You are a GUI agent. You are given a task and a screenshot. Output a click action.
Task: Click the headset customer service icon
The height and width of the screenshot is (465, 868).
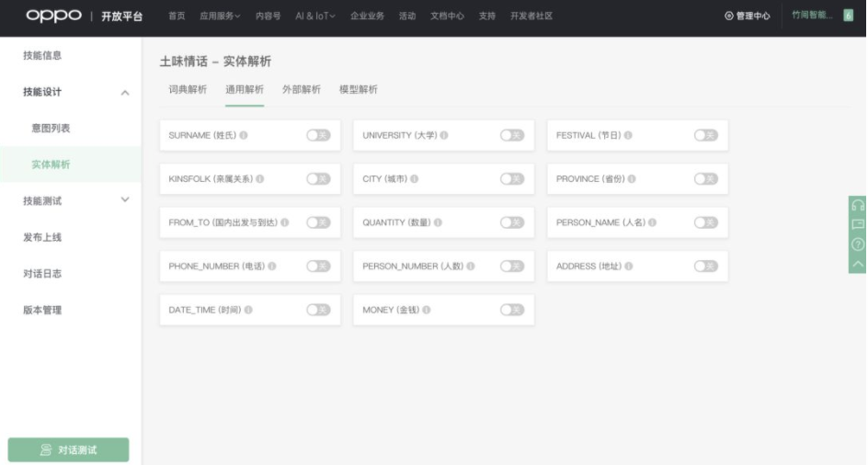pos(857,206)
